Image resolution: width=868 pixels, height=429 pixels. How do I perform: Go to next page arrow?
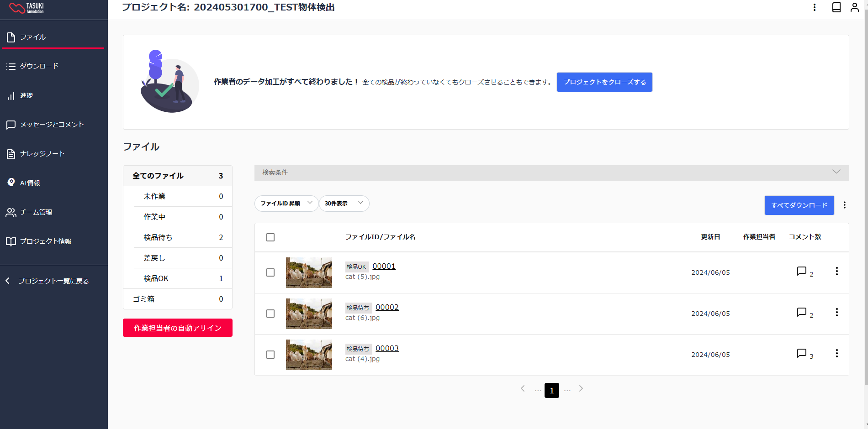[581, 389]
